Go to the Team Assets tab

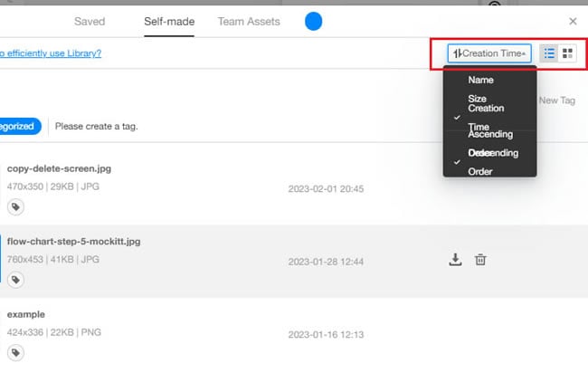[249, 22]
